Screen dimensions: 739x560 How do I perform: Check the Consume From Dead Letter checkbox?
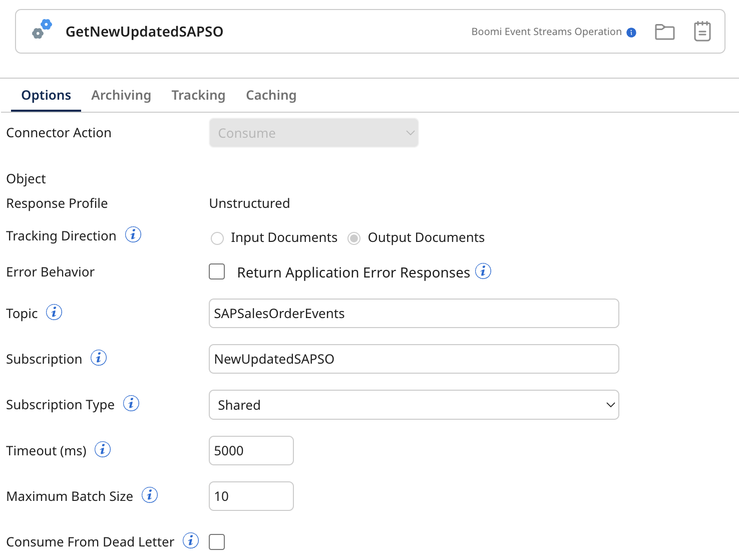coord(217,541)
